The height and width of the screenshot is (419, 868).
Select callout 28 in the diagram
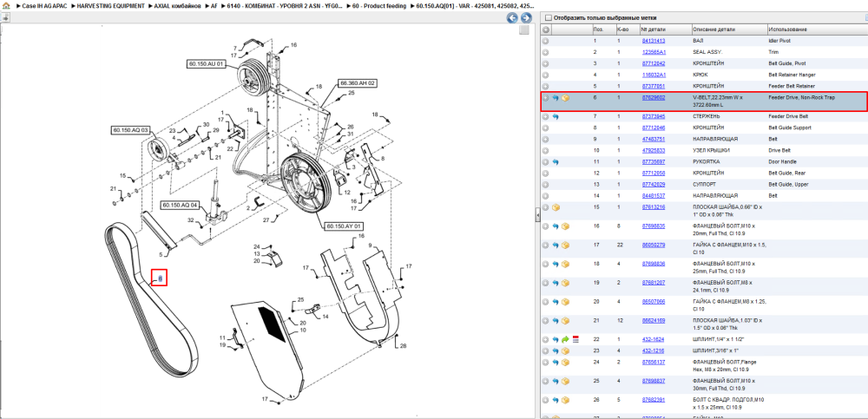[x=403, y=346]
